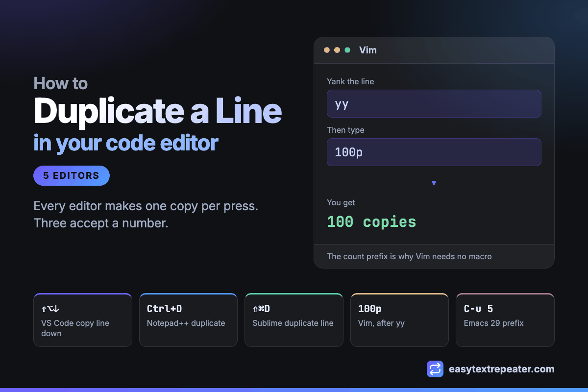Click the 'Yank the line' label
Image resolution: width=588 pixels, height=392 pixels.
click(x=350, y=81)
